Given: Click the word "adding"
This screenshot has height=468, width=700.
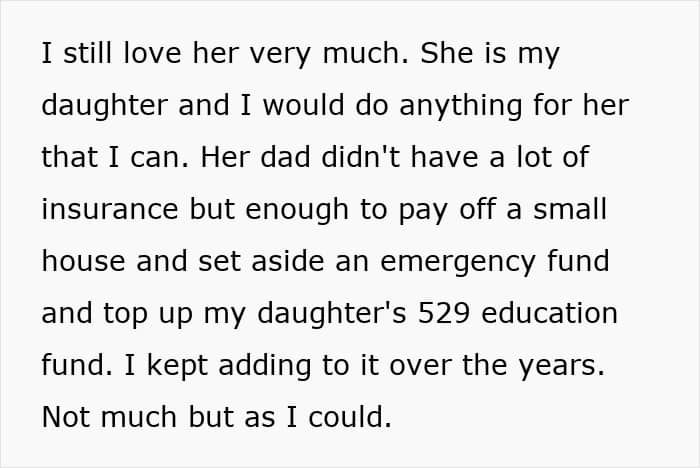Looking at the screenshot, I should [265, 367].
